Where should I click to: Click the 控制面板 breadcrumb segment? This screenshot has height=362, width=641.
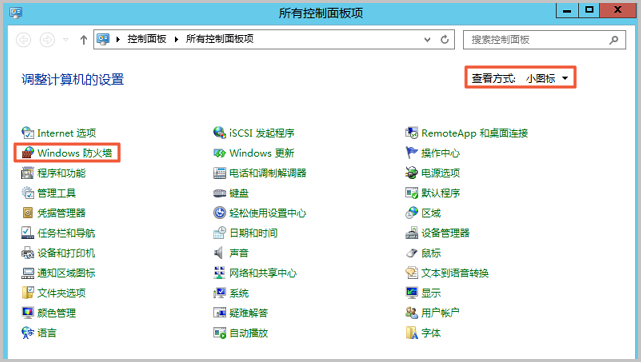tap(147, 39)
